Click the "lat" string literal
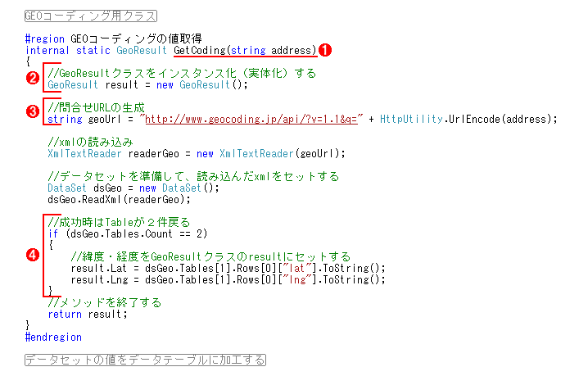The image size is (588, 376). point(297,269)
